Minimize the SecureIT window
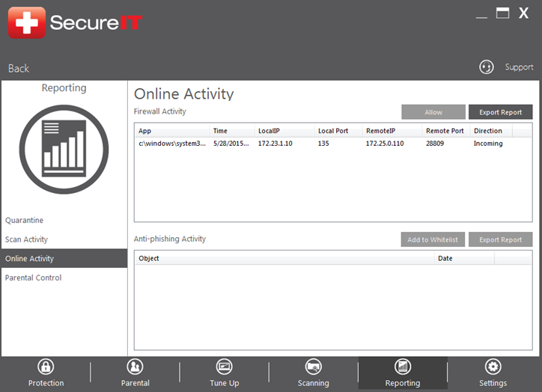Image resolution: width=542 pixels, height=392 pixels. pyautogui.click(x=481, y=16)
